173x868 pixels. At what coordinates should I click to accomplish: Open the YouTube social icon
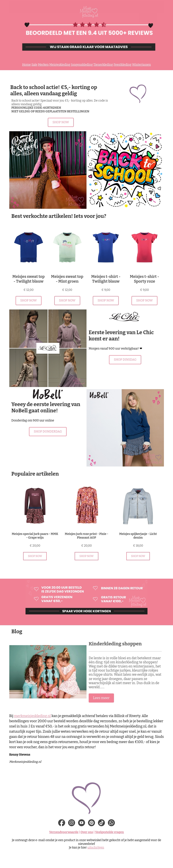point(82,823)
